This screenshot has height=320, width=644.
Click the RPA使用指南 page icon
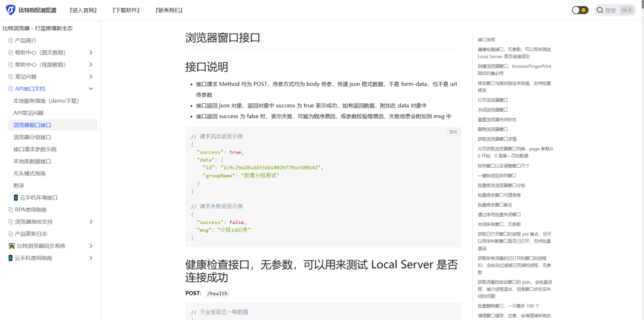coord(11,210)
